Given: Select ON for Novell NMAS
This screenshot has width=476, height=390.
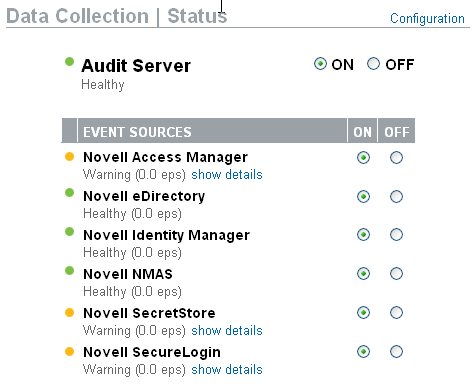Looking at the screenshot, I should tap(363, 274).
